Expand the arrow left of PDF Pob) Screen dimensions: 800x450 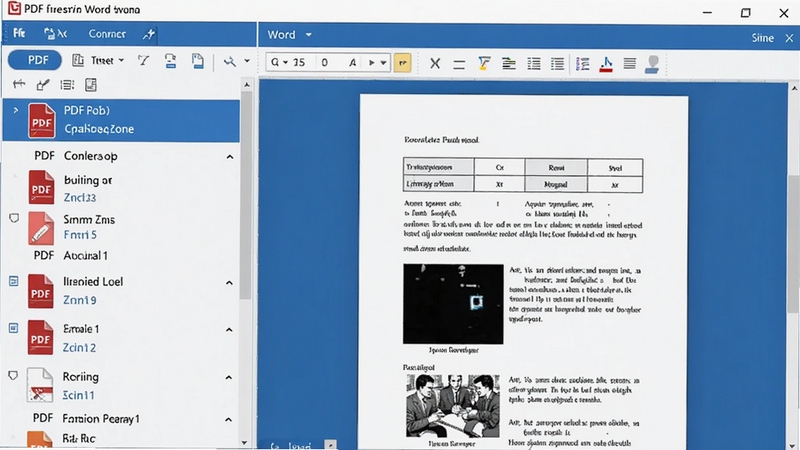pos(16,110)
